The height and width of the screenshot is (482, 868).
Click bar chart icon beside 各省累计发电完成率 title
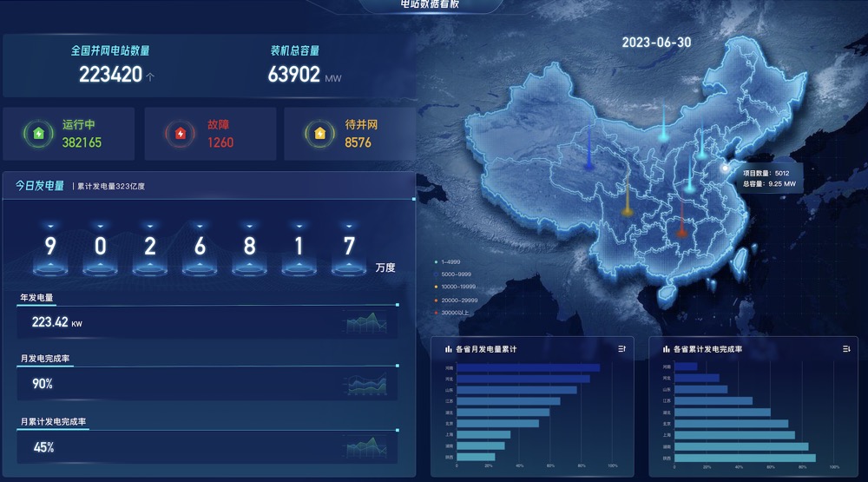coord(665,348)
